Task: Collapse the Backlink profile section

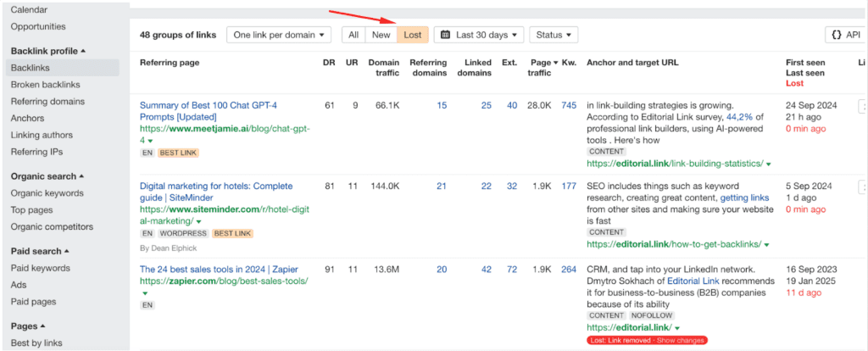Action: point(48,51)
